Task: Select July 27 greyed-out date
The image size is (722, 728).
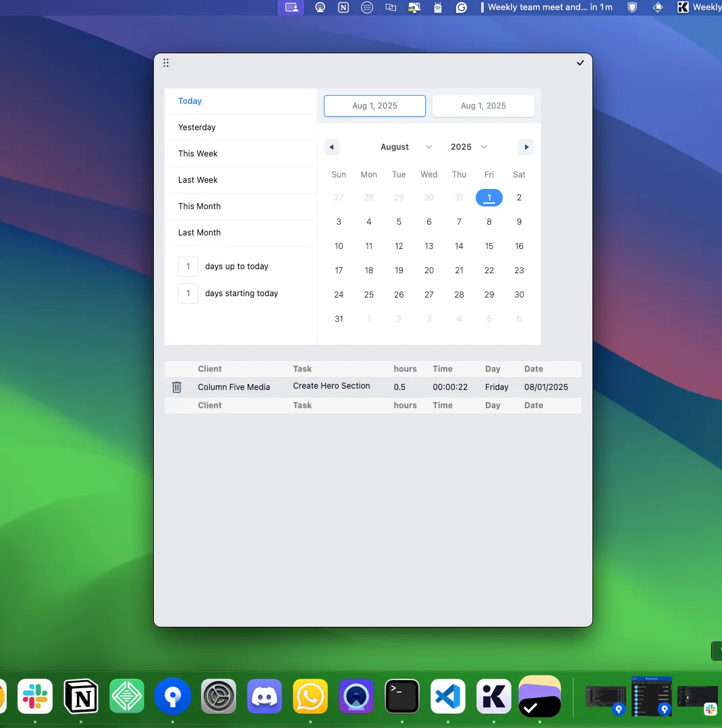Action: coord(339,198)
